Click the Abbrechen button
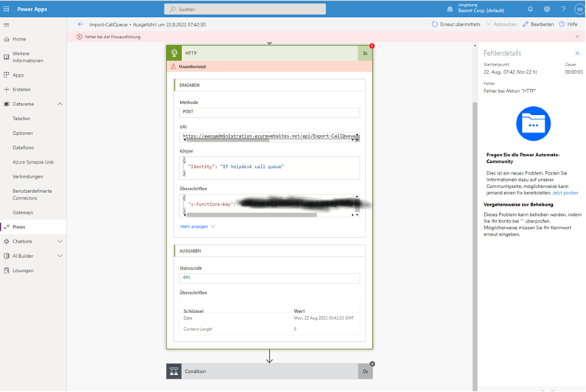Screen dimensions: 586x392 click(501, 24)
